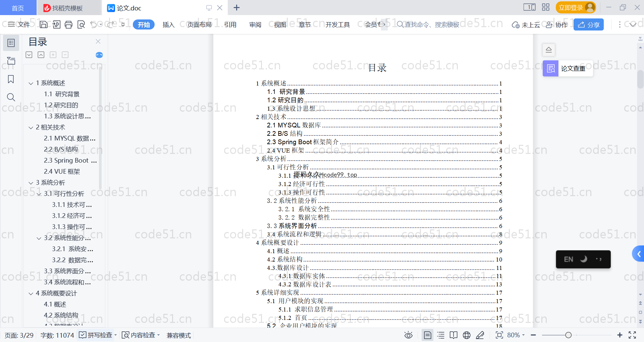Click the Print Preview icon

(x=81, y=24)
